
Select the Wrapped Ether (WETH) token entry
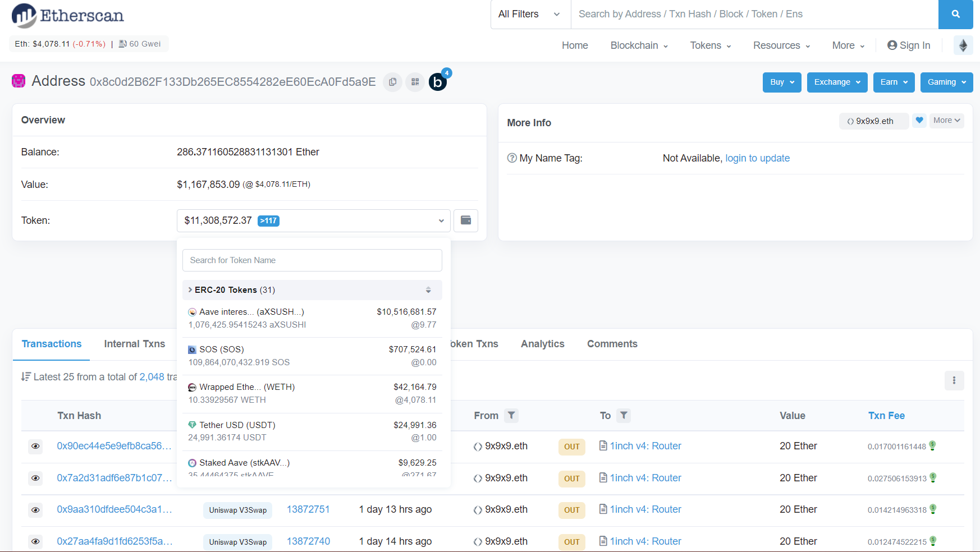point(312,393)
